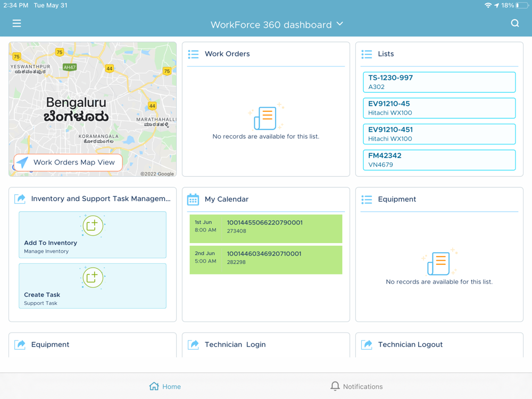The width and height of the screenshot is (532, 399).
Task: Click the Work Orders list icon
Action: pos(193,54)
